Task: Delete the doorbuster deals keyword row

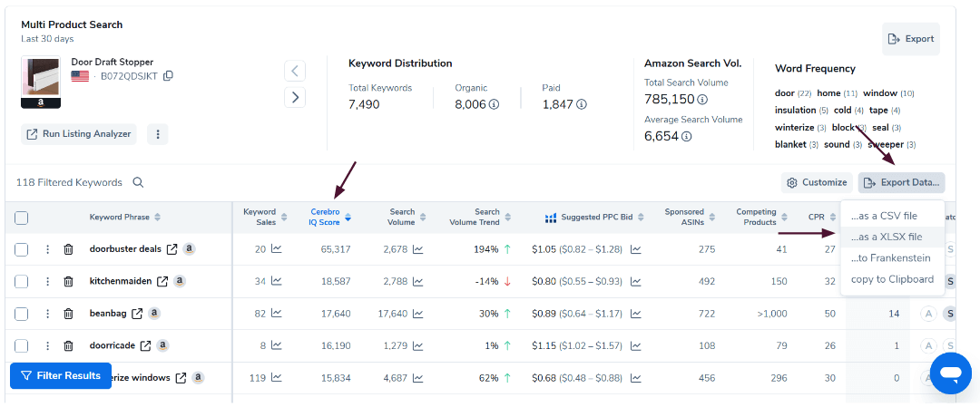Action: 68,249
